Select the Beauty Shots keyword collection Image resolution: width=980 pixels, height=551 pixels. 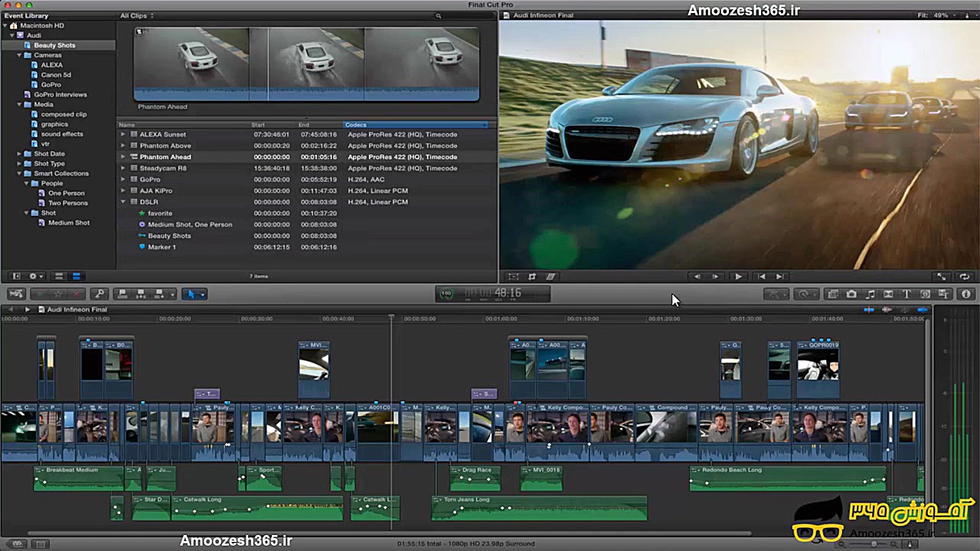(x=54, y=45)
